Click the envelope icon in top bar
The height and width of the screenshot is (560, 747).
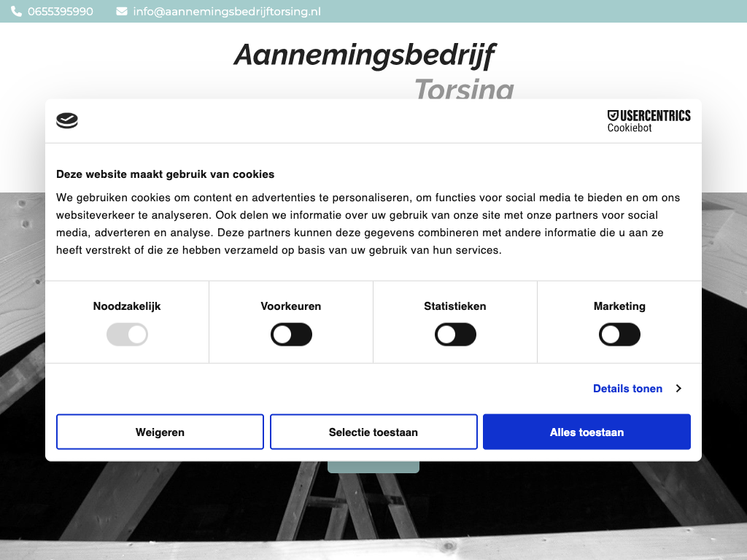[122, 12]
